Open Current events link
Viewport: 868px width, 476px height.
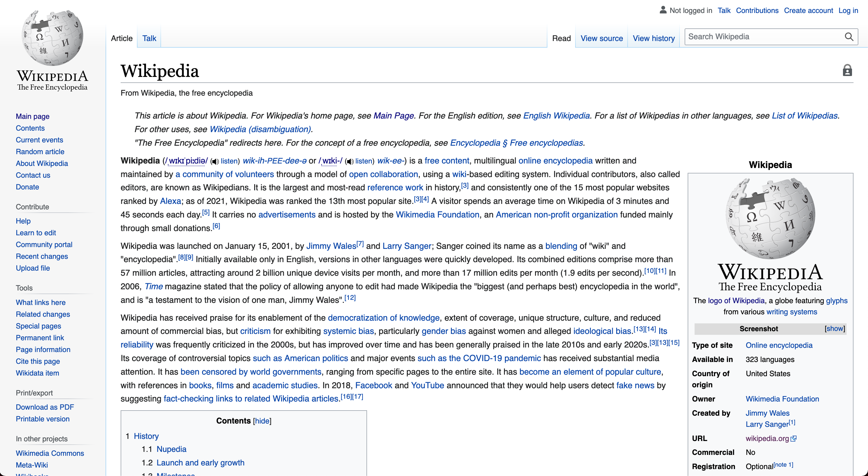[x=40, y=140]
